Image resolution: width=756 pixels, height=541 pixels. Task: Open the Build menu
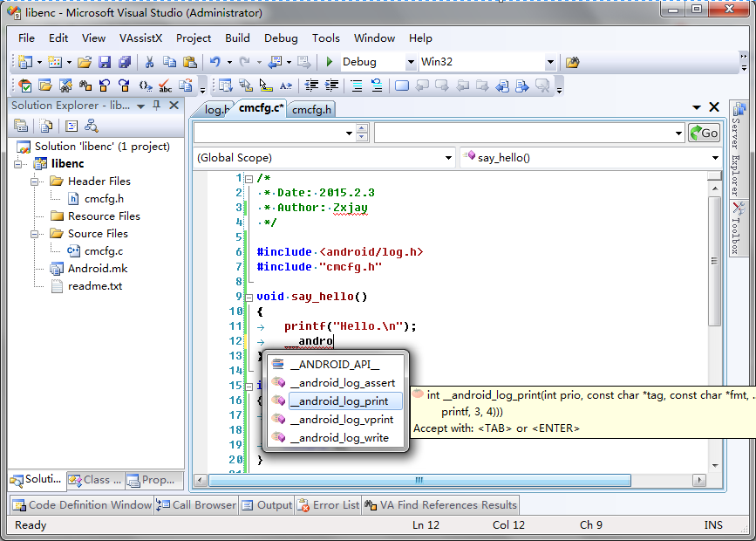(x=238, y=38)
